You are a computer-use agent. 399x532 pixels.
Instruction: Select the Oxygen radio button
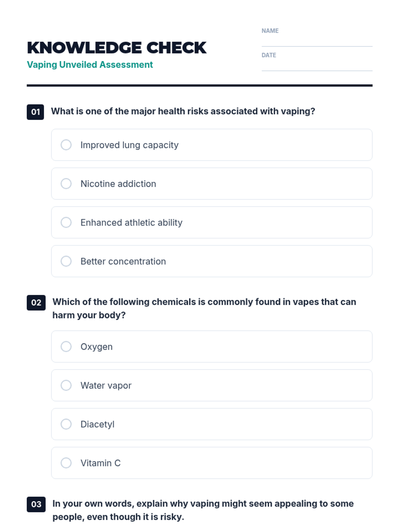tap(66, 346)
